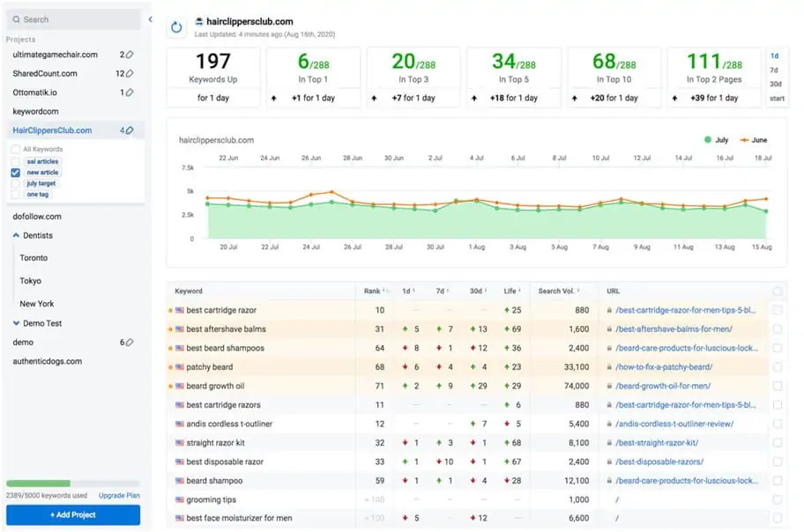Image resolution: width=804 pixels, height=532 pixels.
Task: Click the refresh icon beside hairclippersclub.com
Action: click(176, 27)
